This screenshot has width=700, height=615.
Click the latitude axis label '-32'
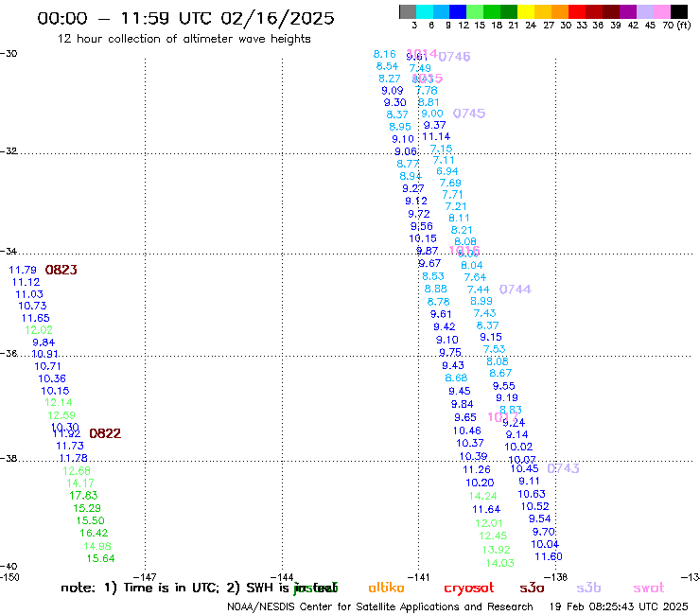point(9,151)
